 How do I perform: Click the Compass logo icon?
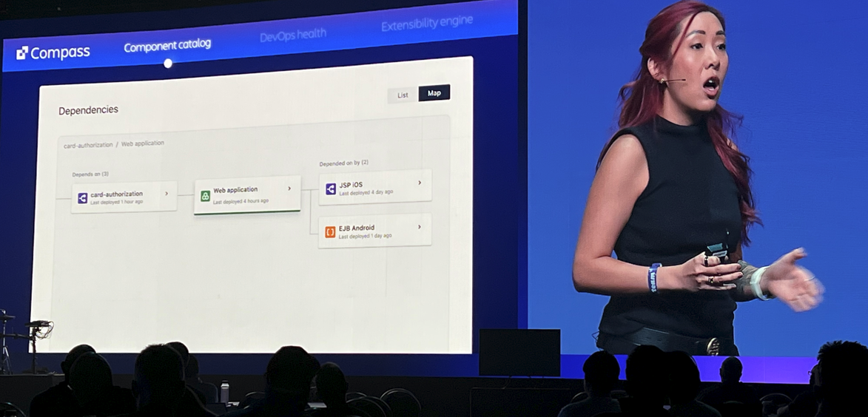point(22,53)
